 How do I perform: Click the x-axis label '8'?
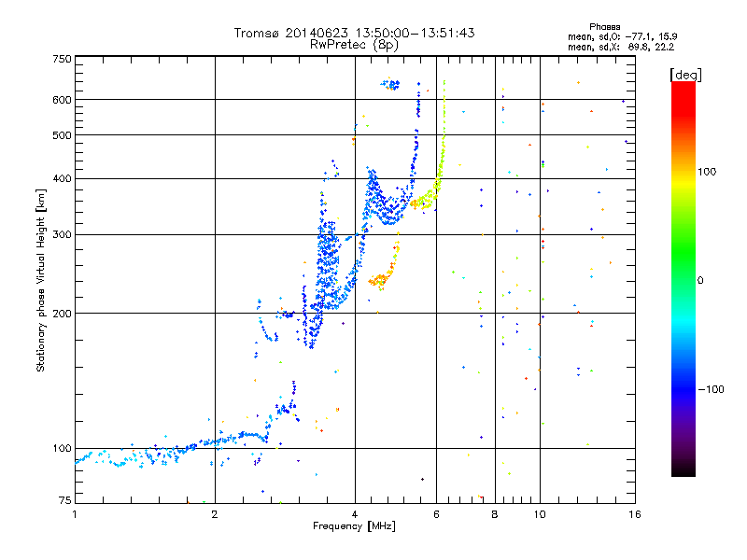(495, 514)
